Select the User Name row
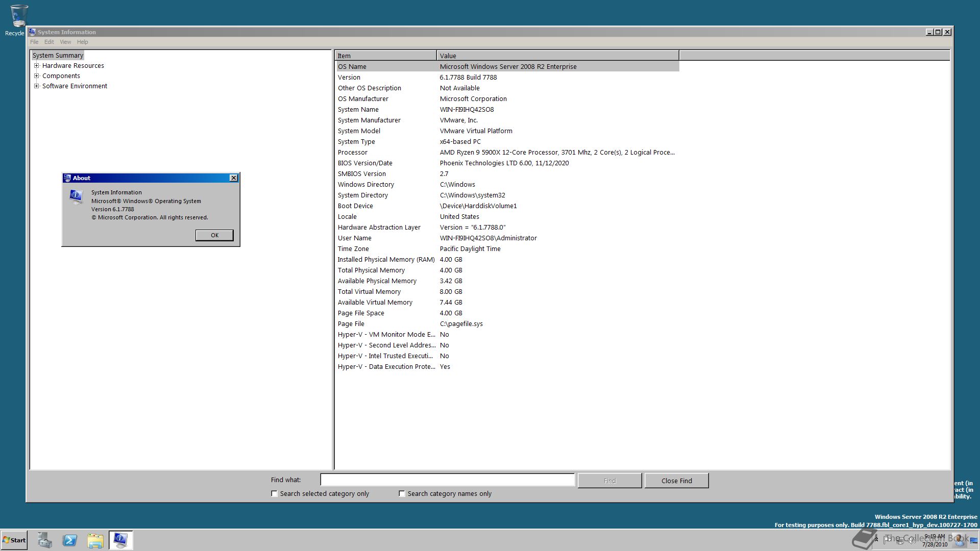Image resolution: width=980 pixels, height=551 pixels. [507, 238]
